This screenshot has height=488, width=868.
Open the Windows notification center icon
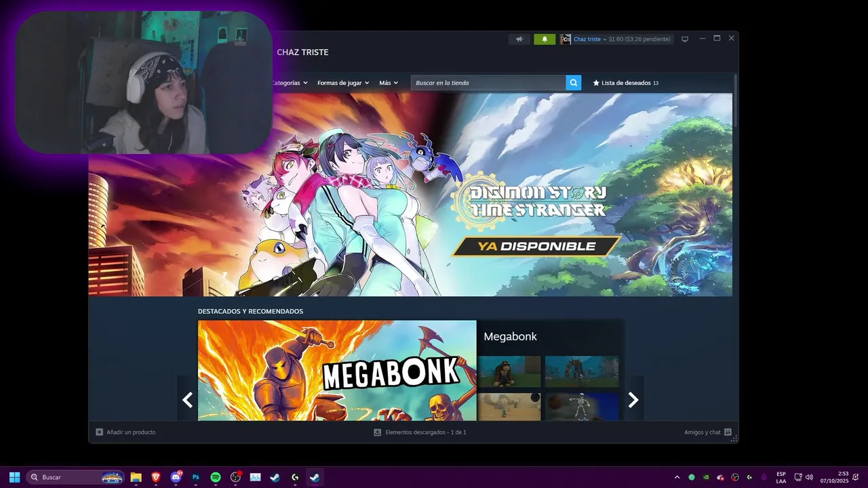coord(855,477)
